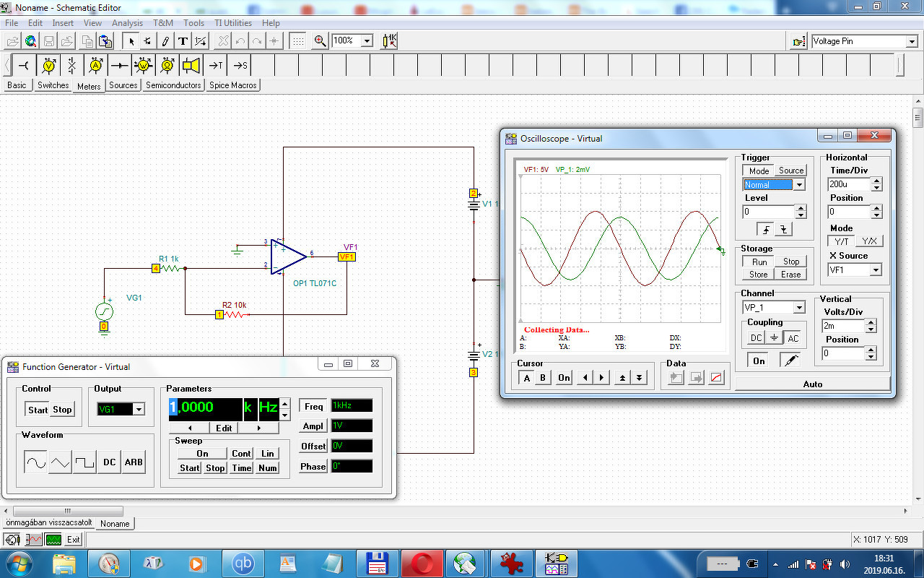Switch to the Semiconductors component tab
Viewport: 924px width, 578px height.
[x=173, y=85]
